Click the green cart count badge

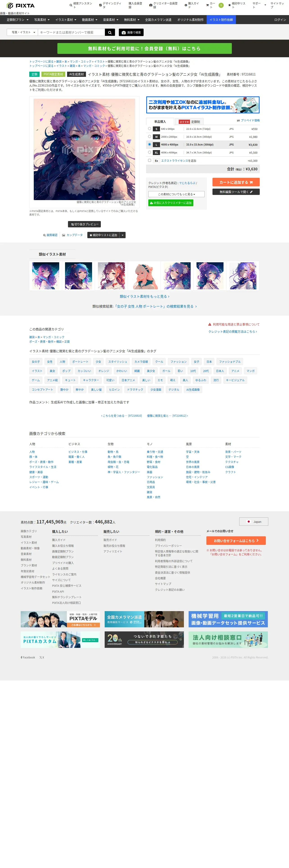(221, 5)
